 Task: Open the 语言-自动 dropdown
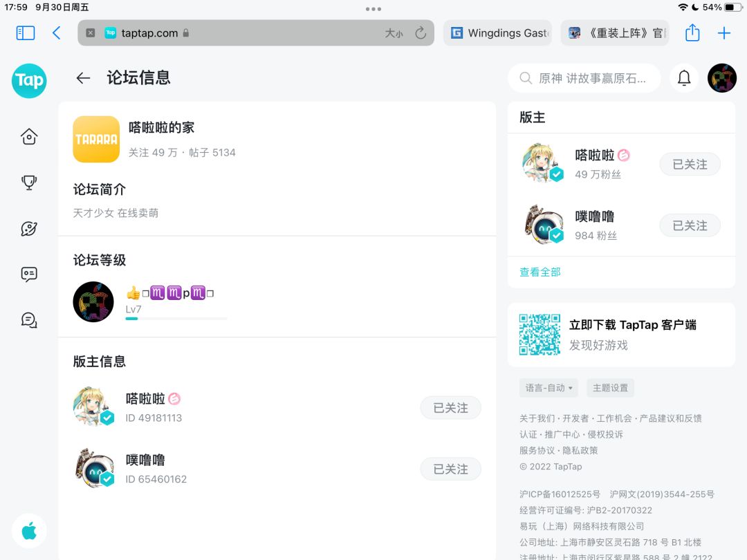548,388
